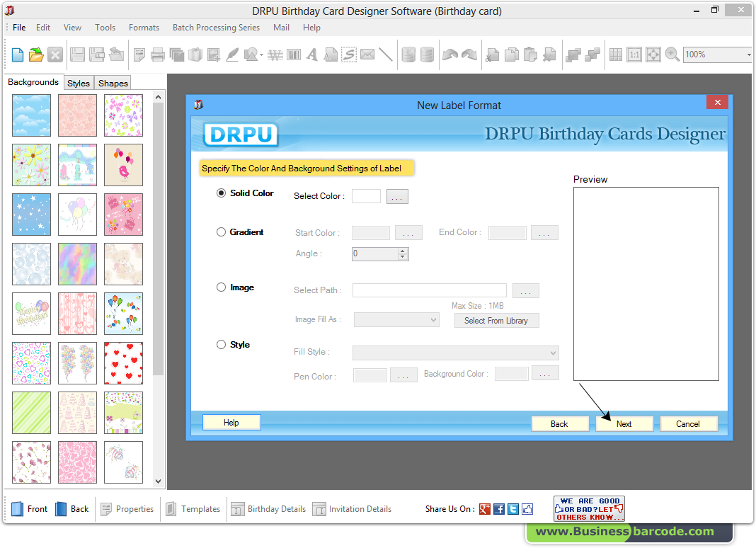
Task: Open the View menu
Action: (72, 28)
